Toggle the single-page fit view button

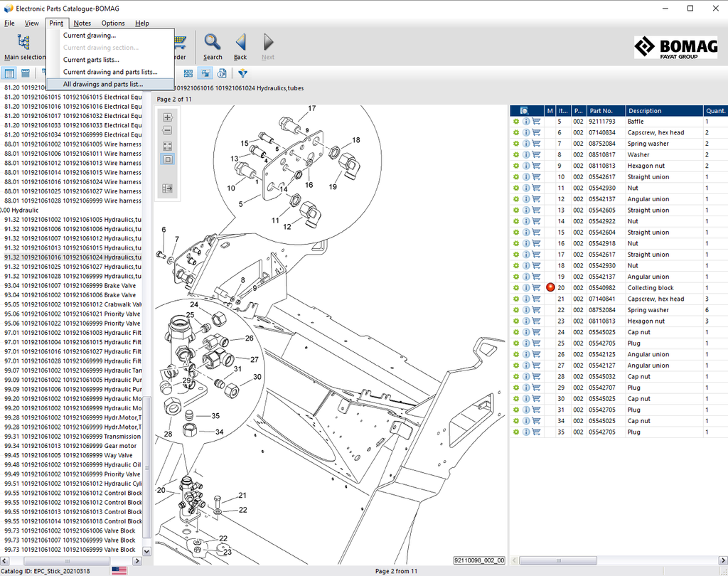click(168, 159)
